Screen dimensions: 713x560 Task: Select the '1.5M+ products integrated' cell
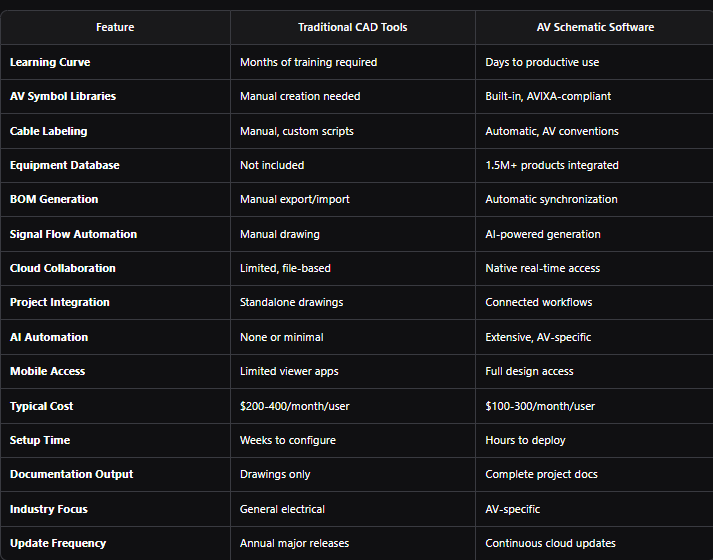pyautogui.click(x=552, y=165)
